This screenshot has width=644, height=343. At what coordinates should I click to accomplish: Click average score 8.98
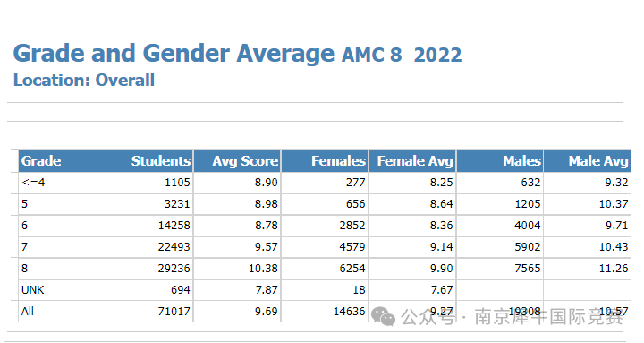click(x=267, y=203)
